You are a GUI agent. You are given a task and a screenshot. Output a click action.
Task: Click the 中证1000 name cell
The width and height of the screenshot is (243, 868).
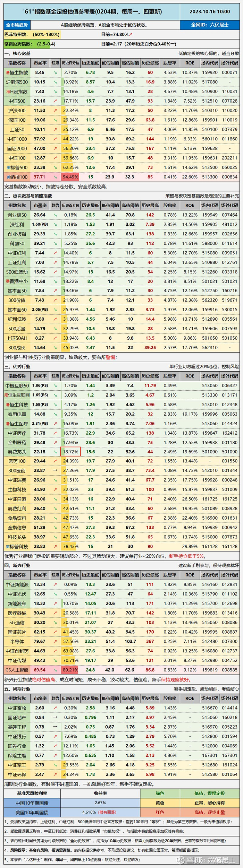click(17, 139)
